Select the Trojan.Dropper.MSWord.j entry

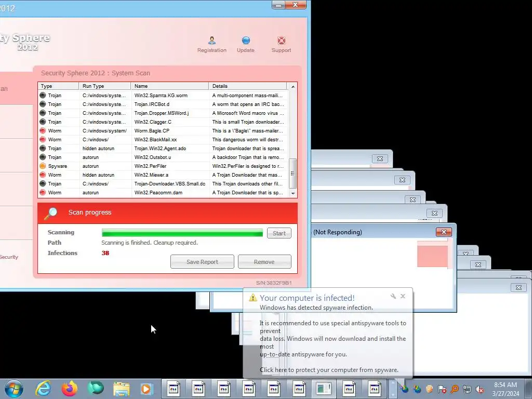point(163,113)
